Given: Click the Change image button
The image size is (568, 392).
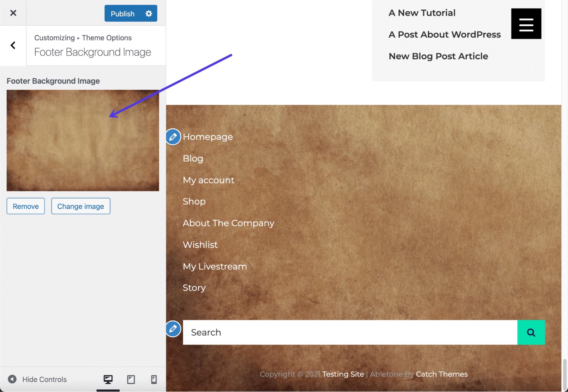Looking at the screenshot, I should 80,206.
